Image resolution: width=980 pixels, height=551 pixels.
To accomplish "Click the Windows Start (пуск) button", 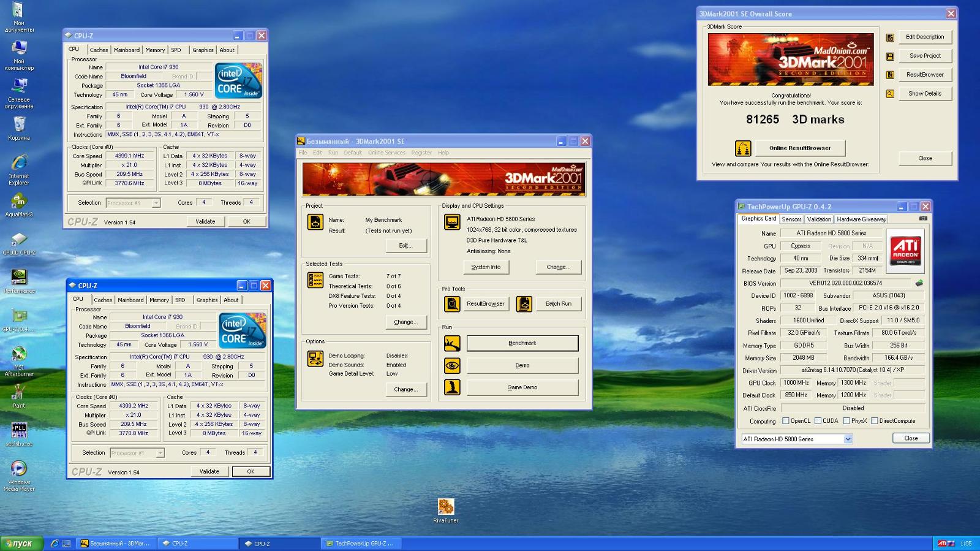I will pos(22,544).
